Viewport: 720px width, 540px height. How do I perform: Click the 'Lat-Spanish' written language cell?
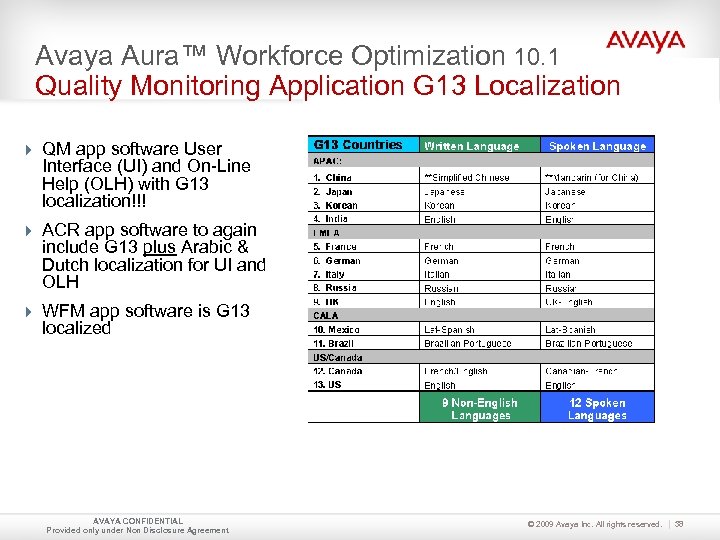click(479, 329)
